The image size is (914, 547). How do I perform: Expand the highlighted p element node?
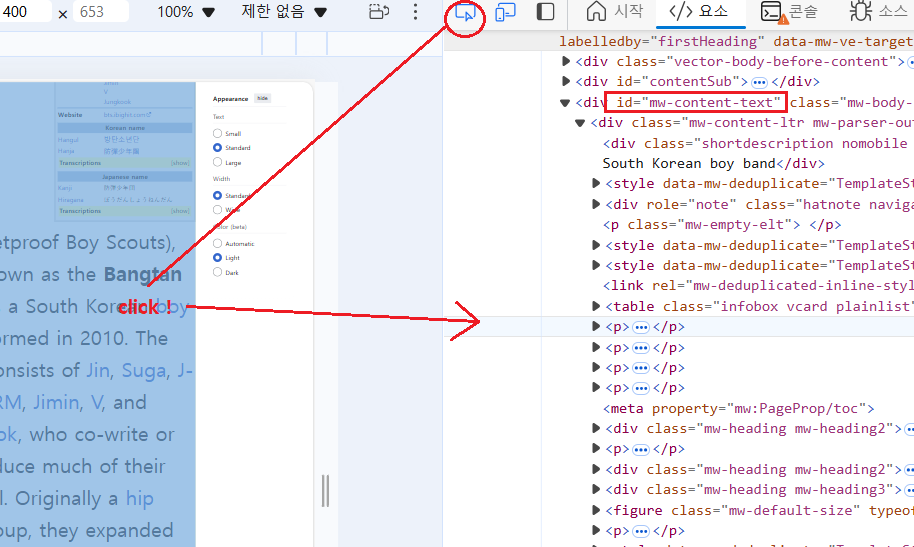[x=596, y=327]
